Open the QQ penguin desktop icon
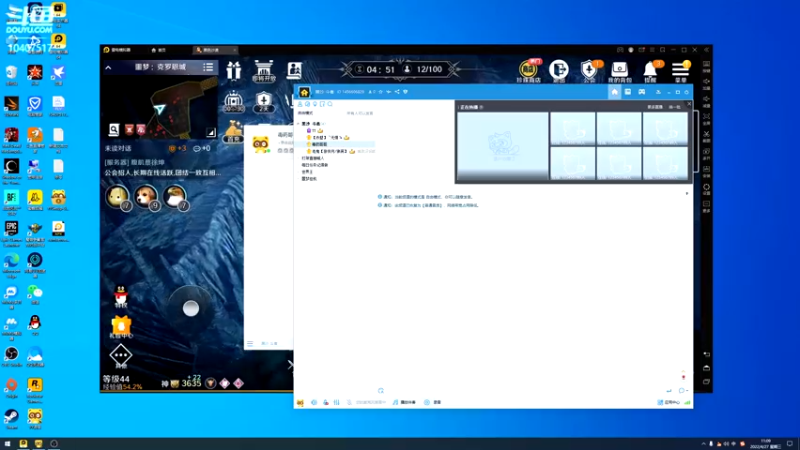The image size is (800, 450). point(35,325)
